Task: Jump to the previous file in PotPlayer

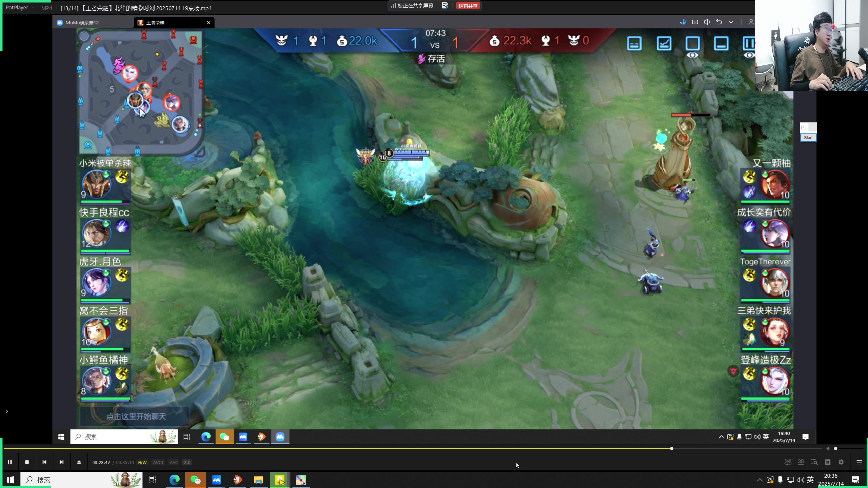Action: tap(44, 462)
